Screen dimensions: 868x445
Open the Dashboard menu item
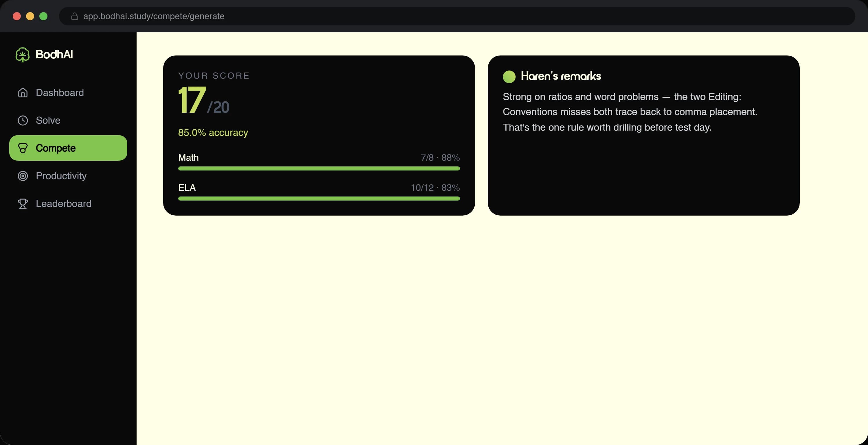tap(68, 92)
